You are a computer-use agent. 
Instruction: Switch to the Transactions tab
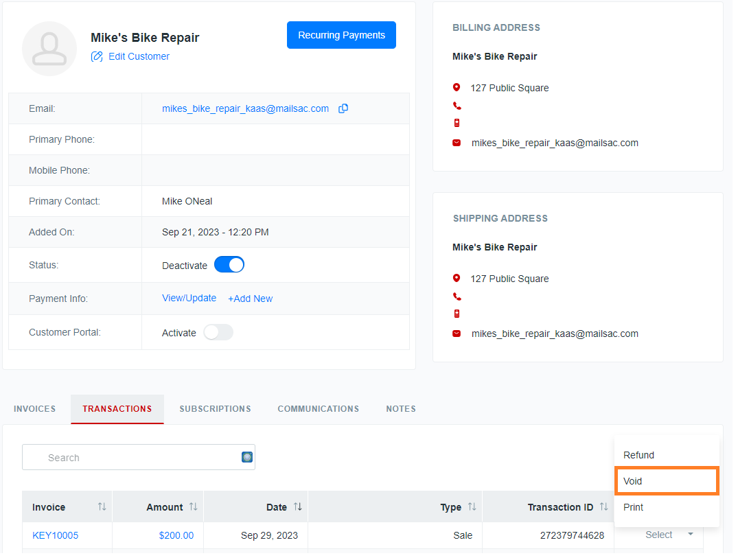(x=117, y=410)
